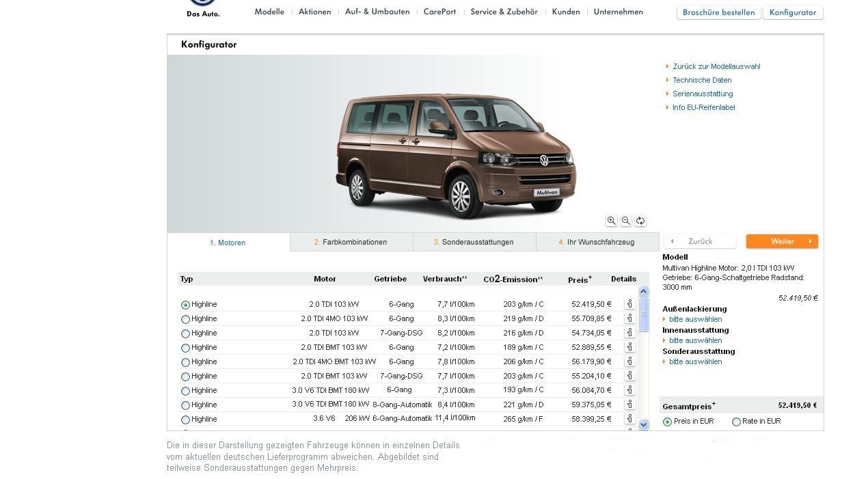Click the CO2-Emission column header
The image size is (868, 479).
[x=513, y=279]
